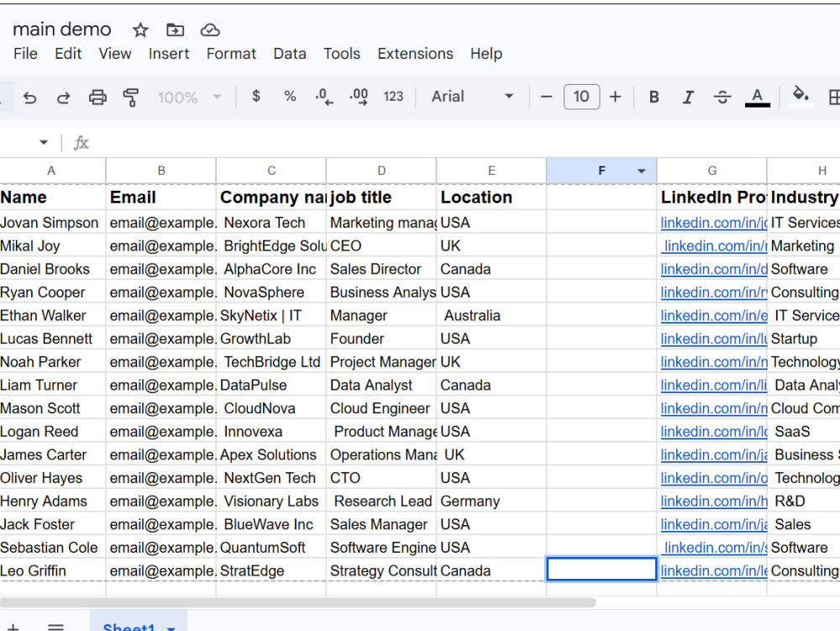Image resolution: width=840 pixels, height=631 pixels.
Task: Open column F header dropdown arrow
Action: 641,171
